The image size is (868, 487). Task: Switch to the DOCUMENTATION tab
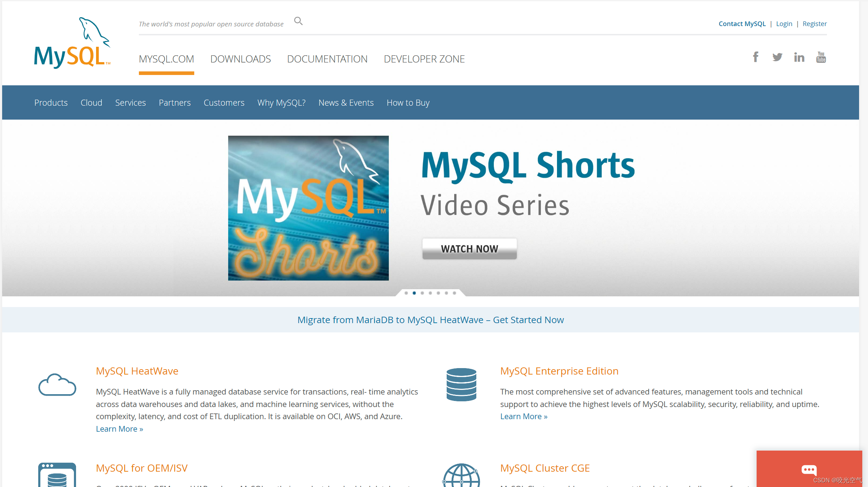coord(327,59)
